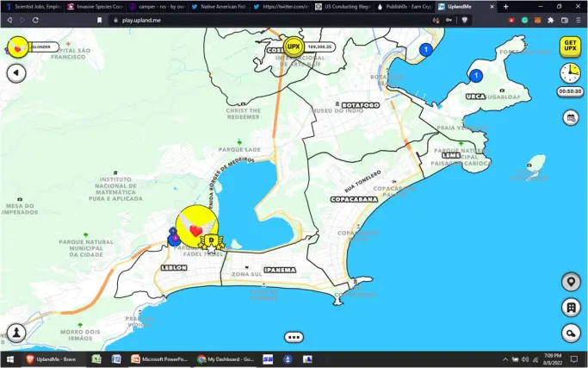588x368 pixels.
Task: Click the key icon button
Action: (571, 333)
